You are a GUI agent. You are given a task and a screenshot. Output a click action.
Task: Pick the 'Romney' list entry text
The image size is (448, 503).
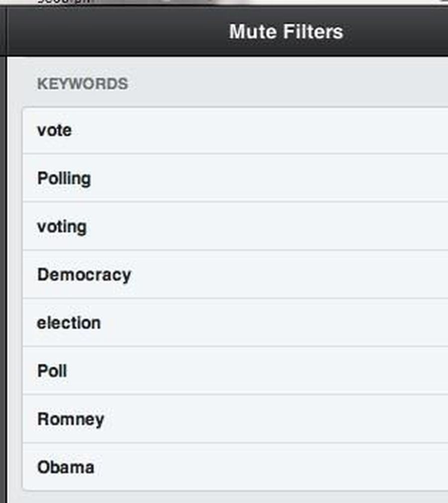71,419
